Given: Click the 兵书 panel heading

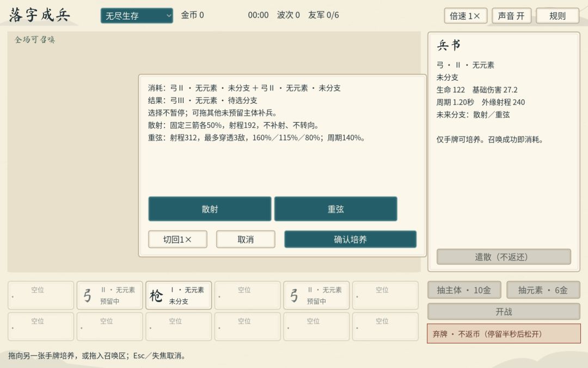Looking at the screenshot, I should click(x=449, y=45).
